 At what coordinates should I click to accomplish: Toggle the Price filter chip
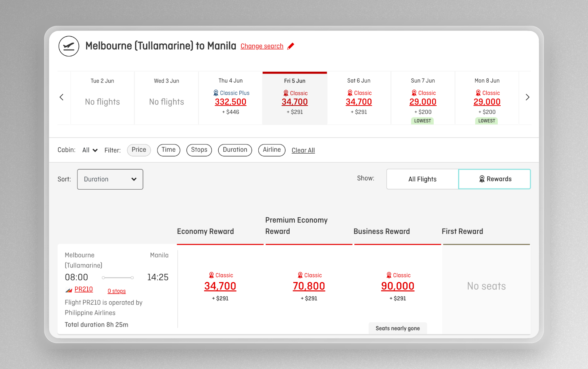139,150
